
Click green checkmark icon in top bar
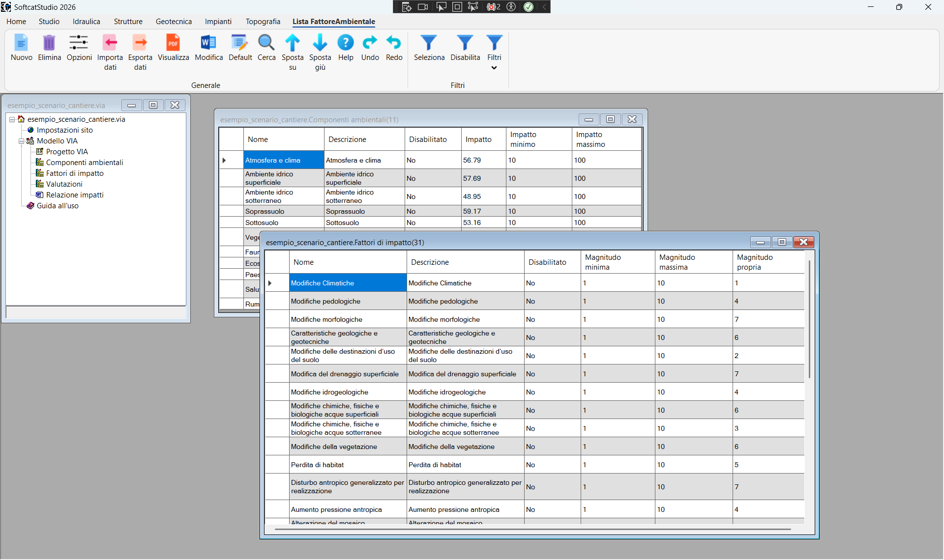529,7
